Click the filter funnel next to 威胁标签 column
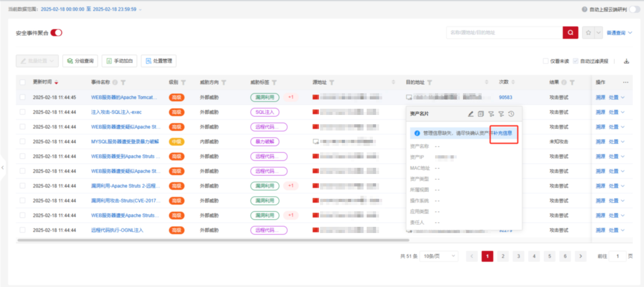 point(274,82)
